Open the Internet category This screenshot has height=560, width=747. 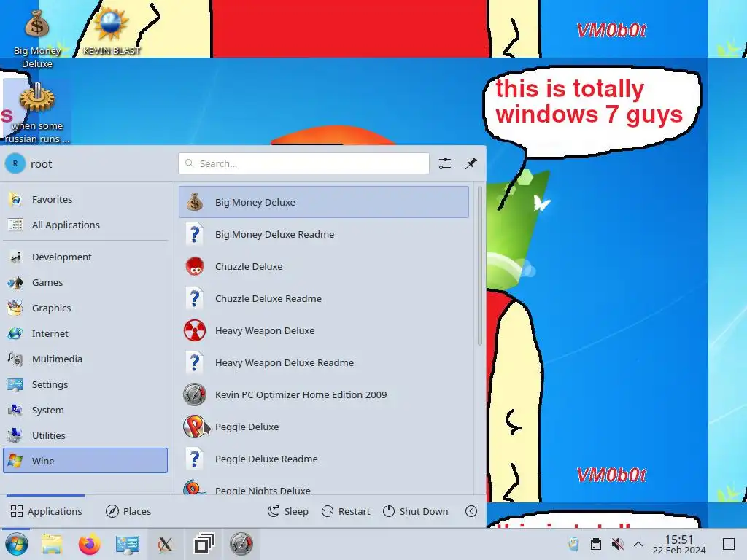point(85,333)
